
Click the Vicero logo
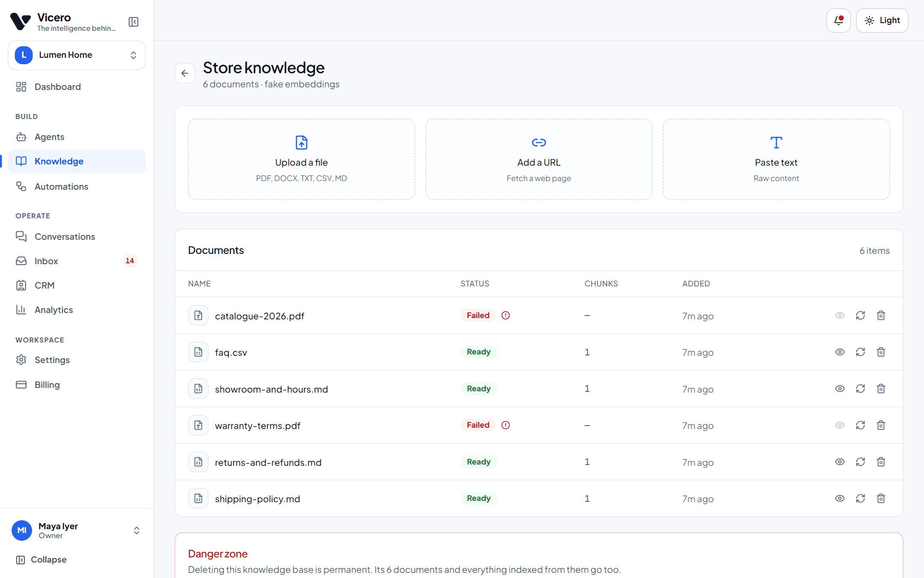click(x=21, y=21)
